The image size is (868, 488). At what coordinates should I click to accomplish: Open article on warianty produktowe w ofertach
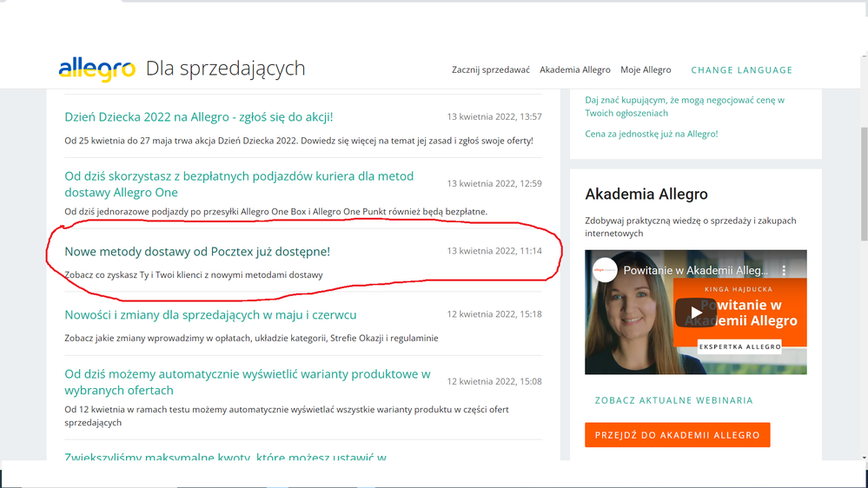pyautogui.click(x=248, y=382)
